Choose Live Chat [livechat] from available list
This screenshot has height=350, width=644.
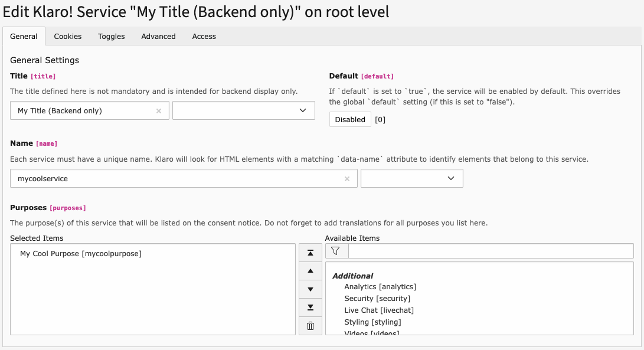[x=379, y=310]
